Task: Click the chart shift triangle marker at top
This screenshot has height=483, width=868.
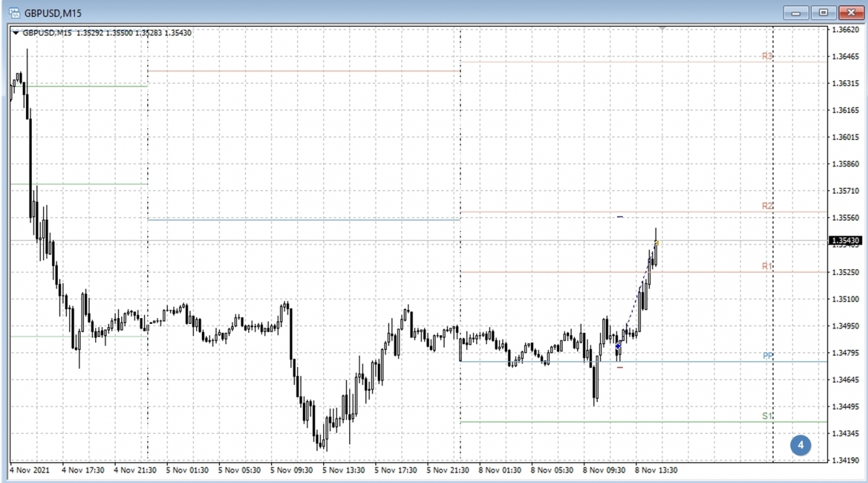Action: coord(663,29)
